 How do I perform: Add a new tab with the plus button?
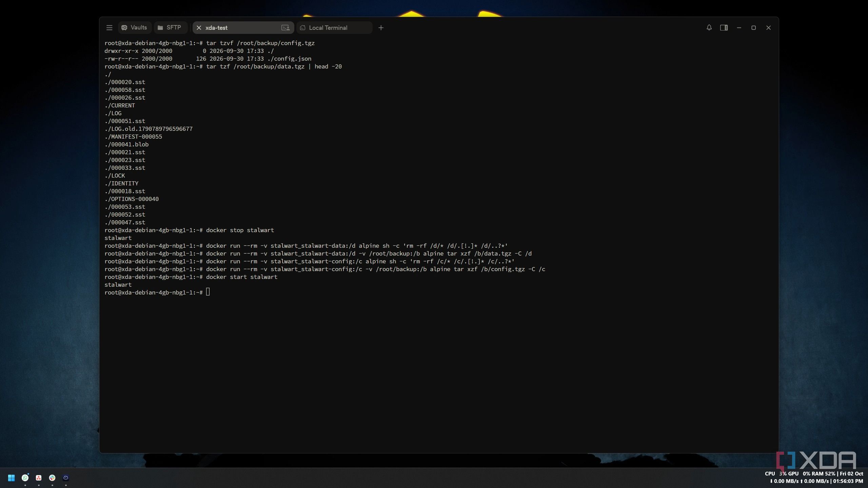tap(381, 28)
